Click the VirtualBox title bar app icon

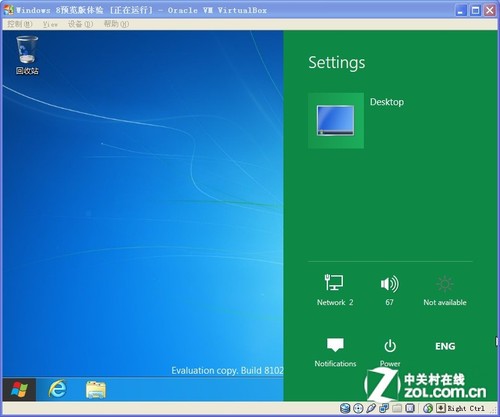[x=9, y=10]
